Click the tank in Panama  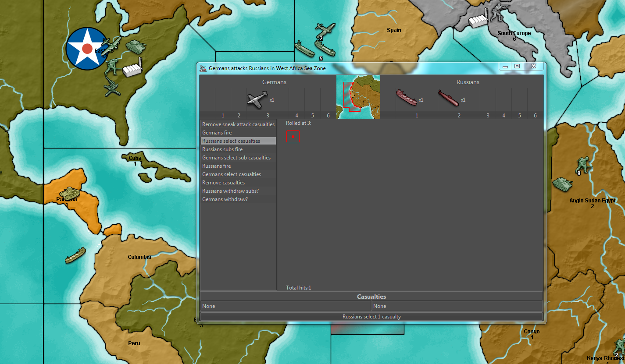click(x=69, y=192)
